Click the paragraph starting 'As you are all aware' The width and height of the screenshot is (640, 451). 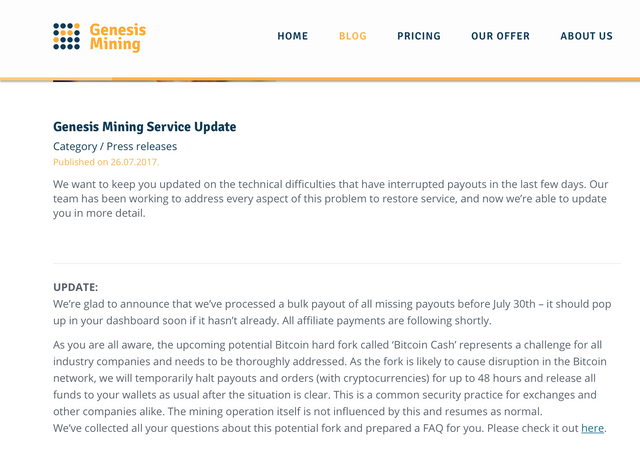[330, 378]
